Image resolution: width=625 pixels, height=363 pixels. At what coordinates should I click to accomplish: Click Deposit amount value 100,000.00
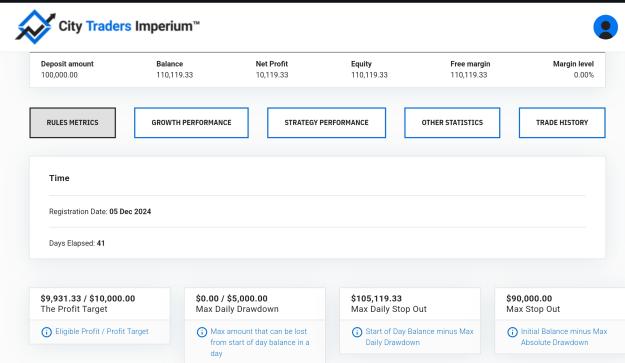point(59,75)
